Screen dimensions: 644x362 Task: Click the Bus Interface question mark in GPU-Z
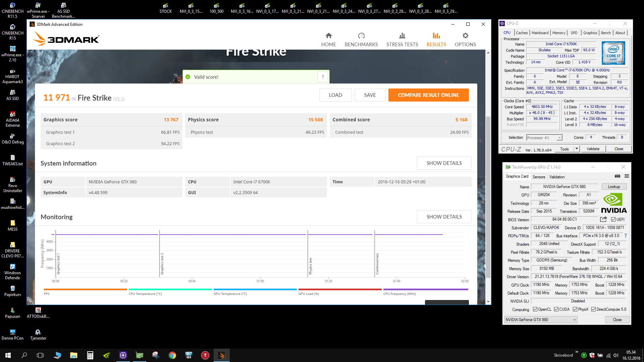coord(626,236)
